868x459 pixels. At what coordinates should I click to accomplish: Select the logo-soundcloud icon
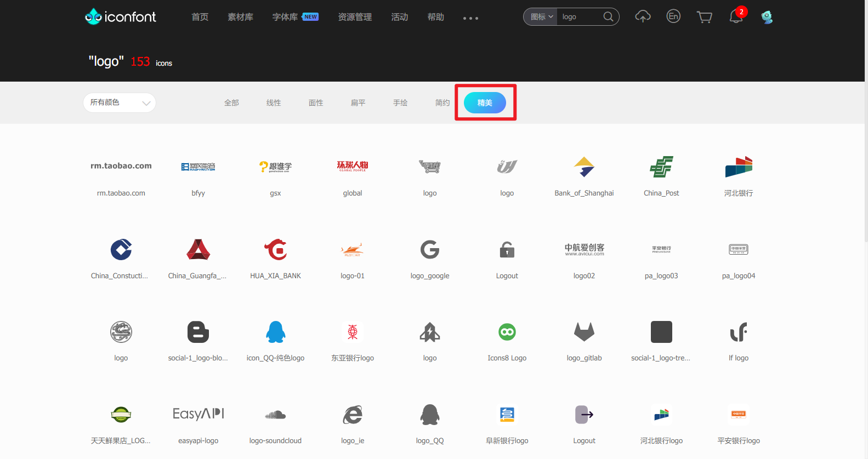[275, 415]
